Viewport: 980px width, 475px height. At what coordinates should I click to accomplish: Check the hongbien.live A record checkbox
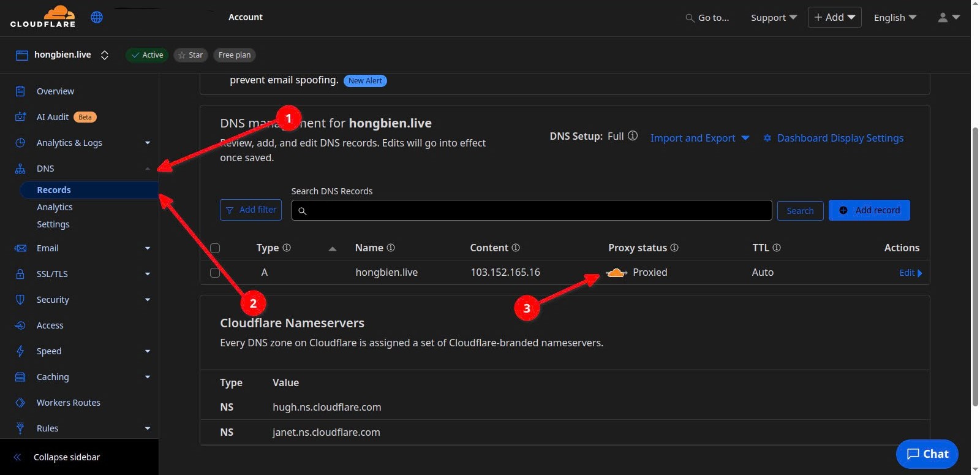tap(215, 273)
